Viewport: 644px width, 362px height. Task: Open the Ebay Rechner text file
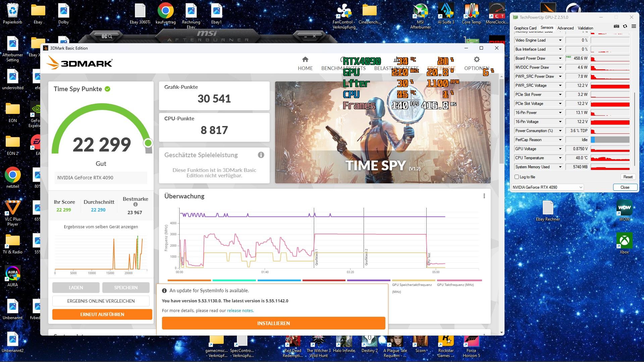[x=548, y=210]
